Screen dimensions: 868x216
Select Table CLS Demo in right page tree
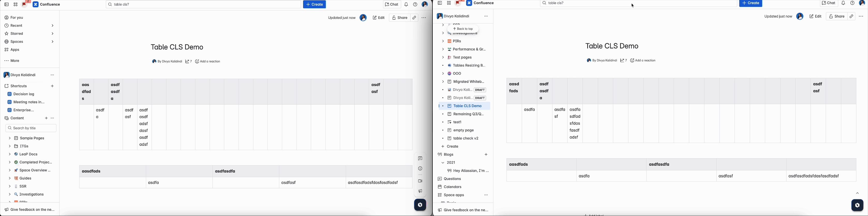click(464, 106)
